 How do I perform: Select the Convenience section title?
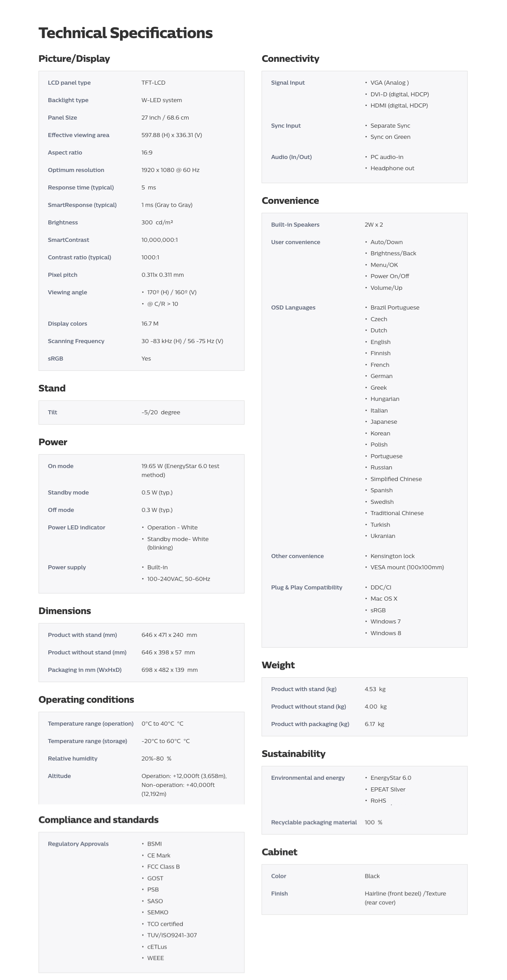click(x=290, y=201)
